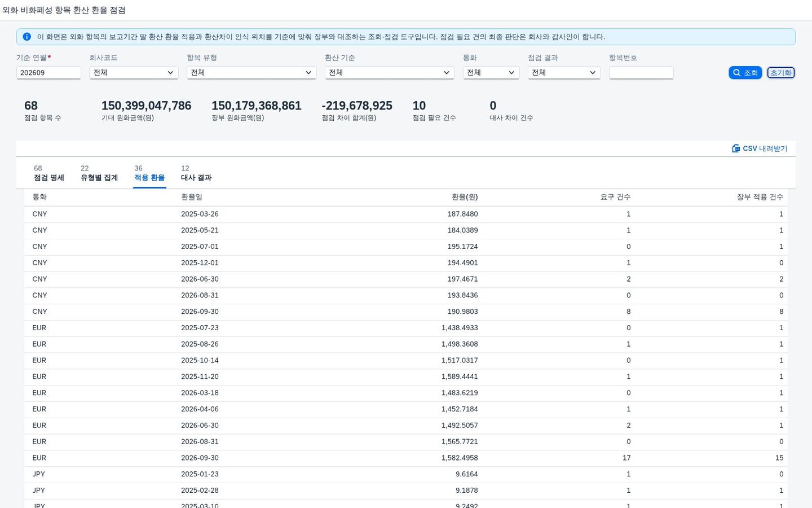The height and width of the screenshot is (508, 812).
Task: Select the date cell 2025-11-20
Action: tap(200, 377)
